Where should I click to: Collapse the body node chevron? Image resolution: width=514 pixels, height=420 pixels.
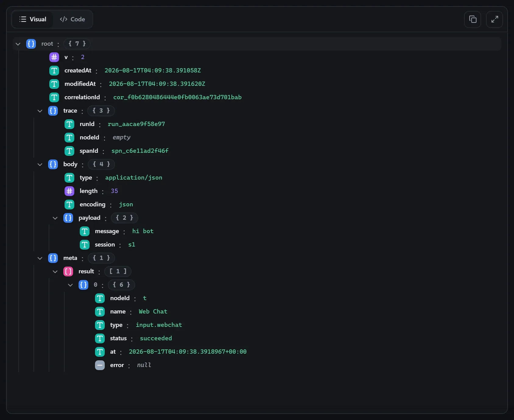click(40, 164)
